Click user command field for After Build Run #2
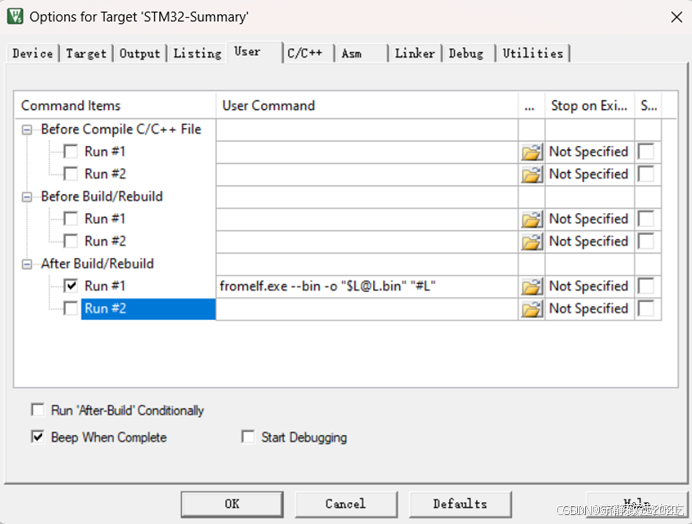Image resolution: width=692 pixels, height=524 pixels. click(367, 309)
